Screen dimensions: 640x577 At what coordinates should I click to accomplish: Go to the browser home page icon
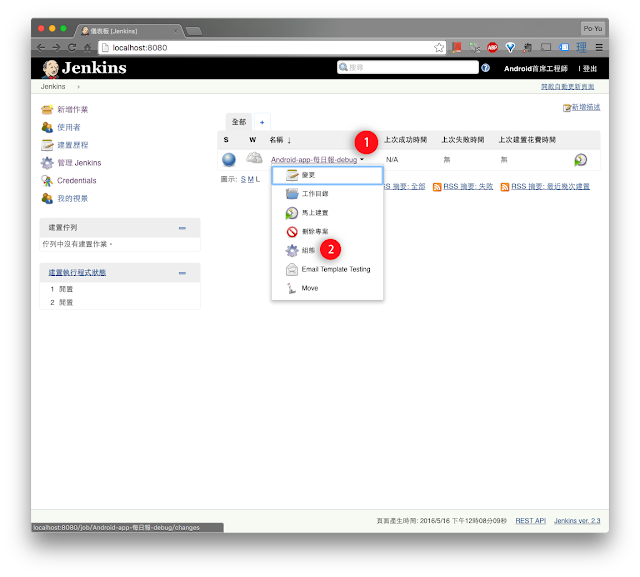(x=87, y=48)
